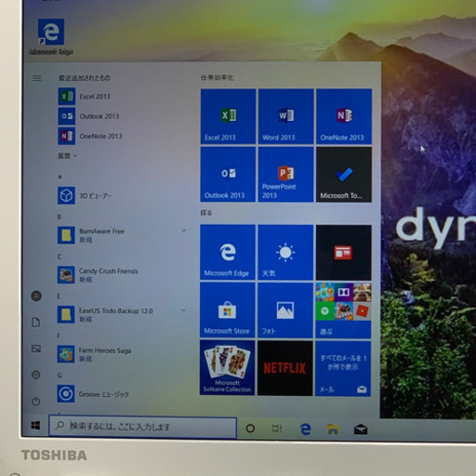Open Mail from the taskbar
Image resolution: width=476 pixels, height=476 pixels.
point(361,430)
